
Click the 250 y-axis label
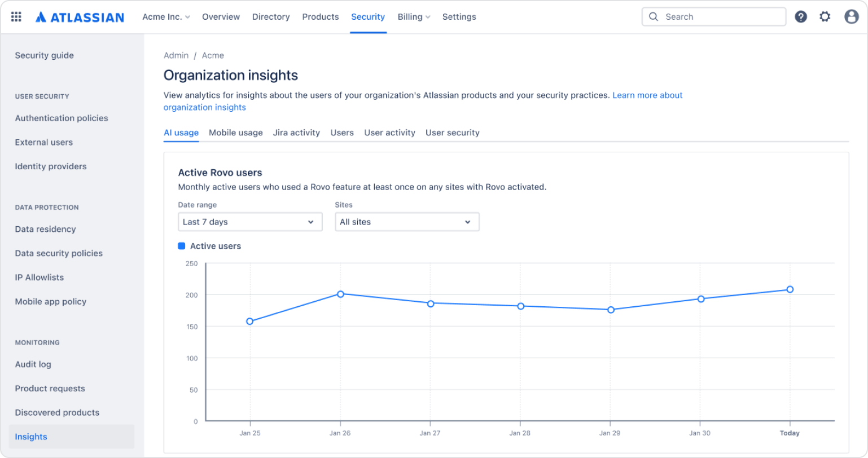[x=192, y=263]
